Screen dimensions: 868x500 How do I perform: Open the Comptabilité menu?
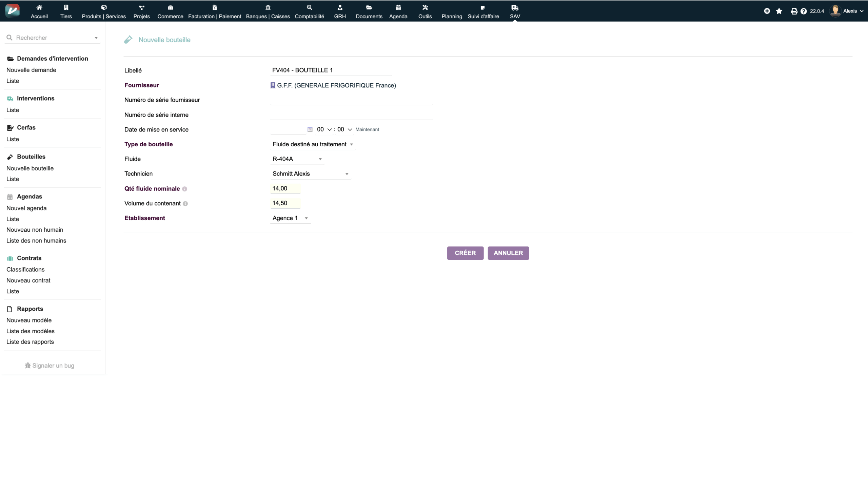click(x=309, y=11)
